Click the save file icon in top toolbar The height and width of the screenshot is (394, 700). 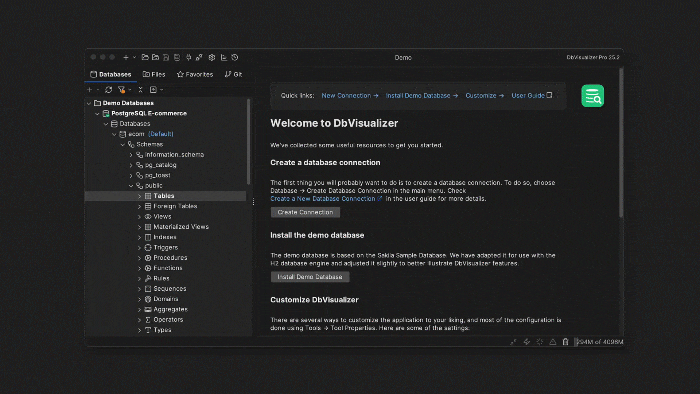point(166,58)
